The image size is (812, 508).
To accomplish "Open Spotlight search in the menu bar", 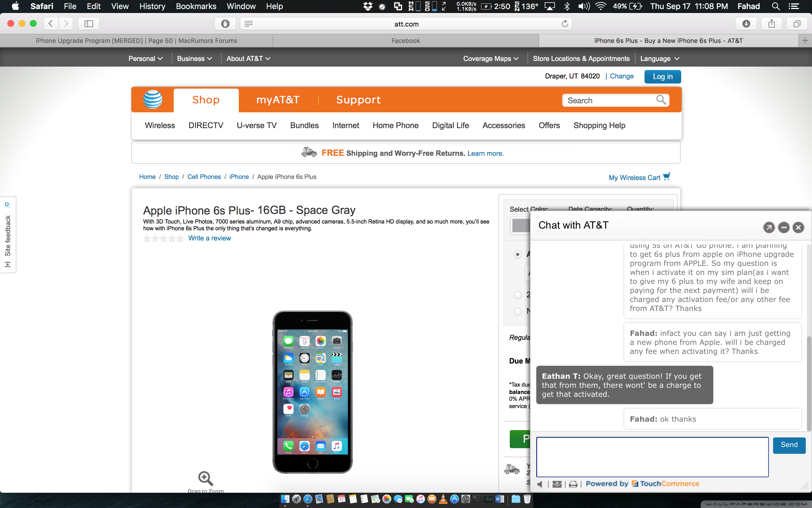I will [776, 6].
